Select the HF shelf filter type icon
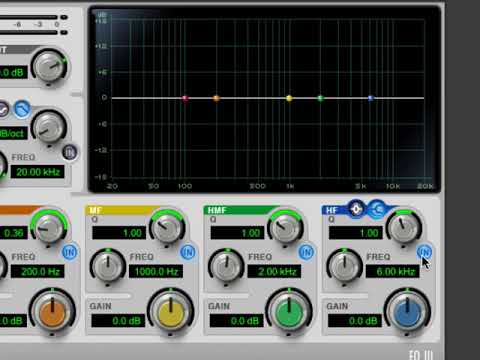480x360 pixels. [x=377, y=209]
